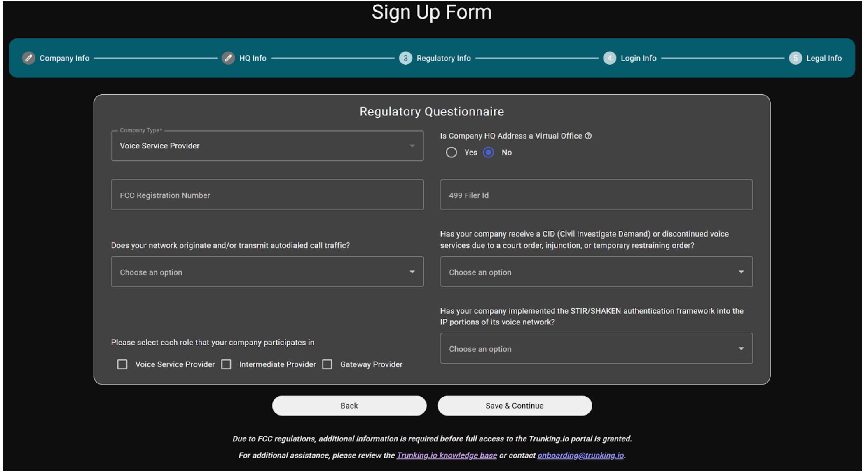Expand the autodialed call traffic dropdown

tap(267, 272)
